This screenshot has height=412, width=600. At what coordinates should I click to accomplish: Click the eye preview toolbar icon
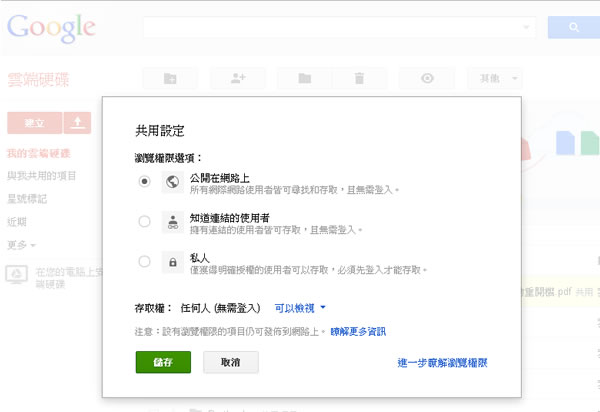tap(427, 78)
